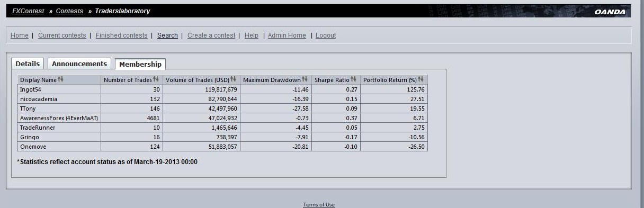This screenshot has height=208, width=644.
Task: Sort table by Display Name arrows icon
Action: tap(60, 79)
